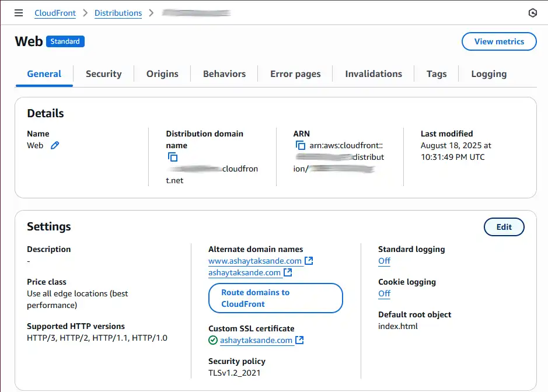The width and height of the screenshot is (548, 392).
Task: Switch to the Error pages tab
Action: tap(295, 74)
